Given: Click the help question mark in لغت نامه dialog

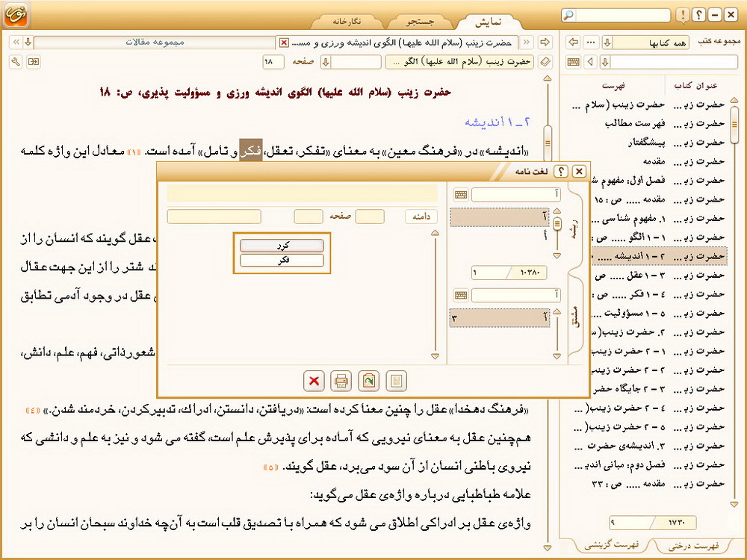Looking at the screenshot, I should [x=561, y=171].
